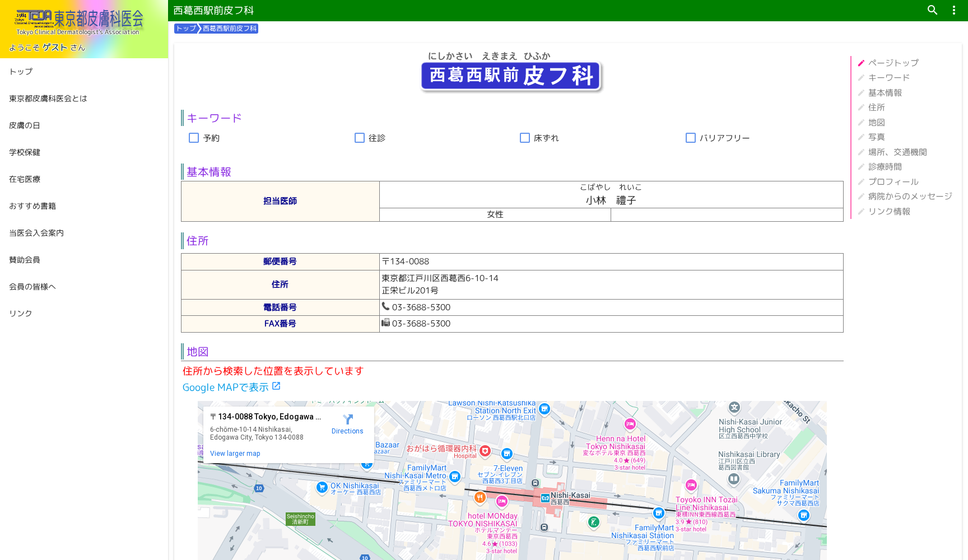This screenshot has width=968, height=560.
Task: Click トップ in the breadcrumb
Action: point(185,28)
